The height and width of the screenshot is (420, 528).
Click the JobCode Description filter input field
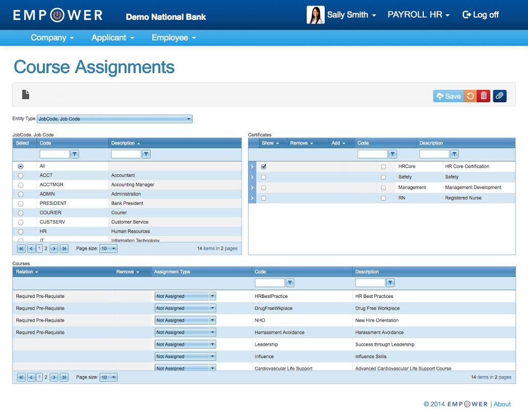(x=126, y=154)
